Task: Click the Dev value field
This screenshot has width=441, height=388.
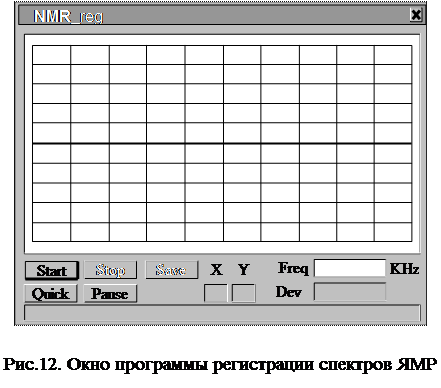Action: tap(350, 292)
